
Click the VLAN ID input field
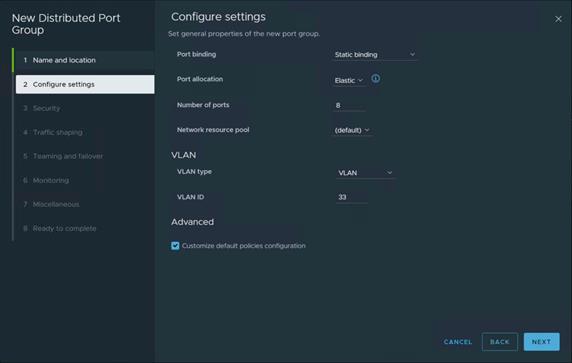[x=352, y=197]
